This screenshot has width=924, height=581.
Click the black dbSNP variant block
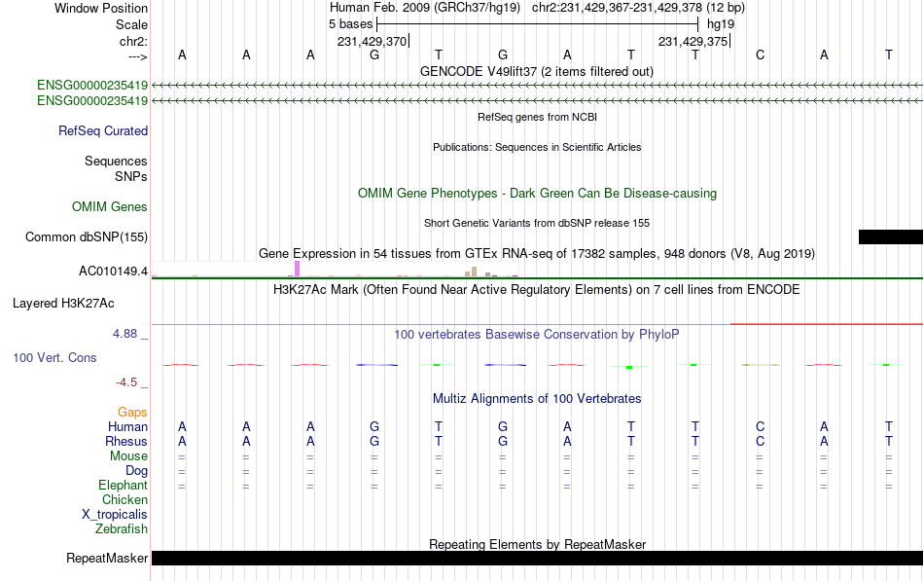click(890, 237)
